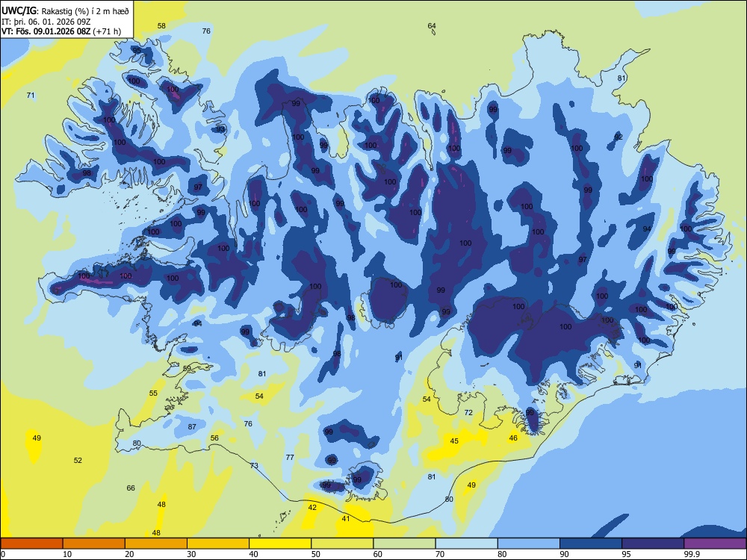Click the 80–90 blue legend swatch
This screenshot has width=747, height=560.
pos(528,544)
